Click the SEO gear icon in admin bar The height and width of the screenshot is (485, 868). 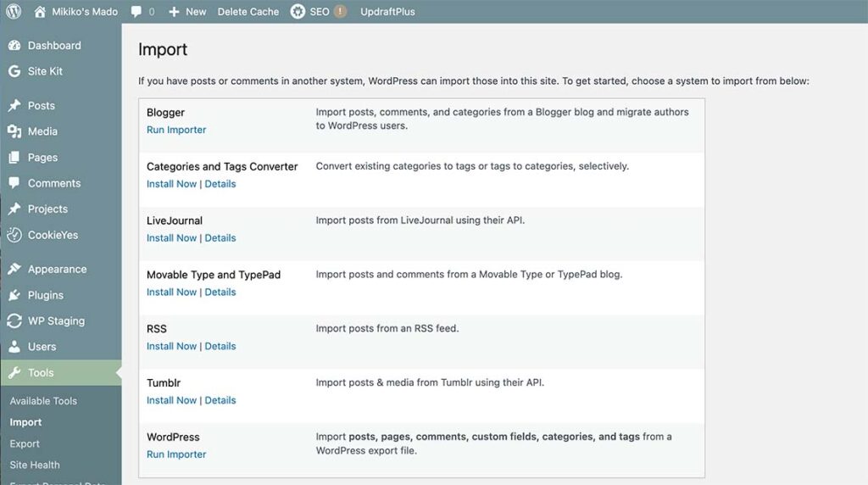coord(298,11)
